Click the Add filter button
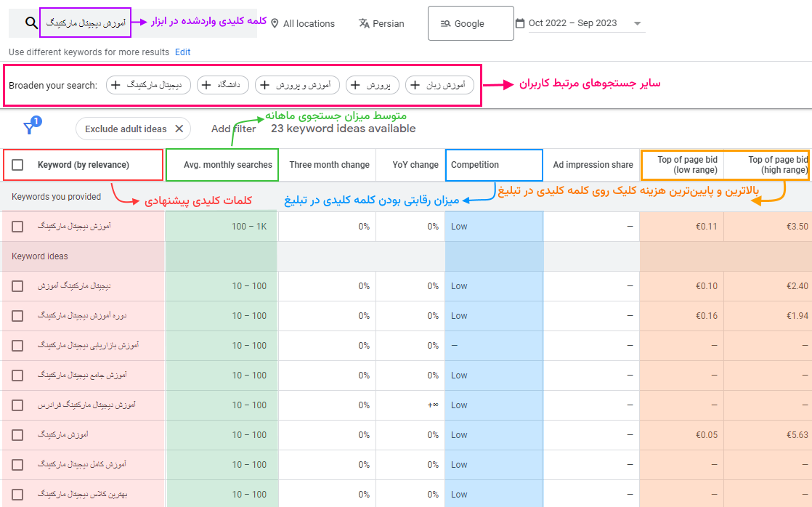 coord(233,129)
